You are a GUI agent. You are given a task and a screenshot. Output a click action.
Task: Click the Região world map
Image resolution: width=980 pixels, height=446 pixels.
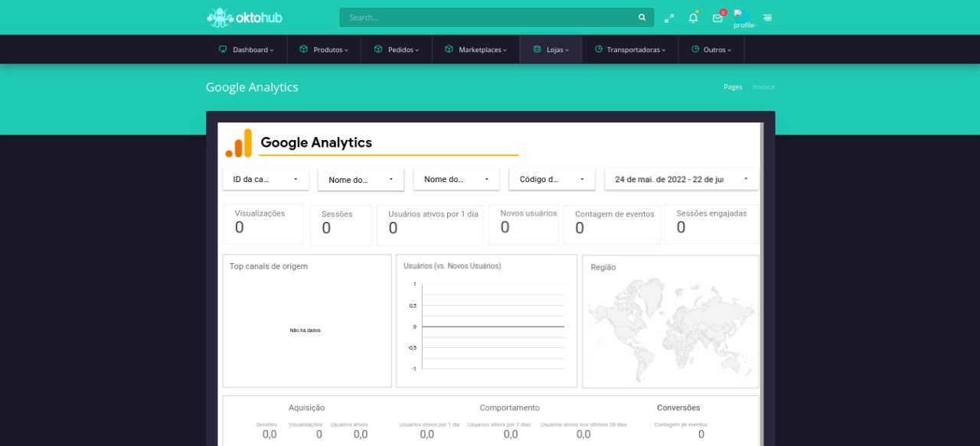click(671, 329)
